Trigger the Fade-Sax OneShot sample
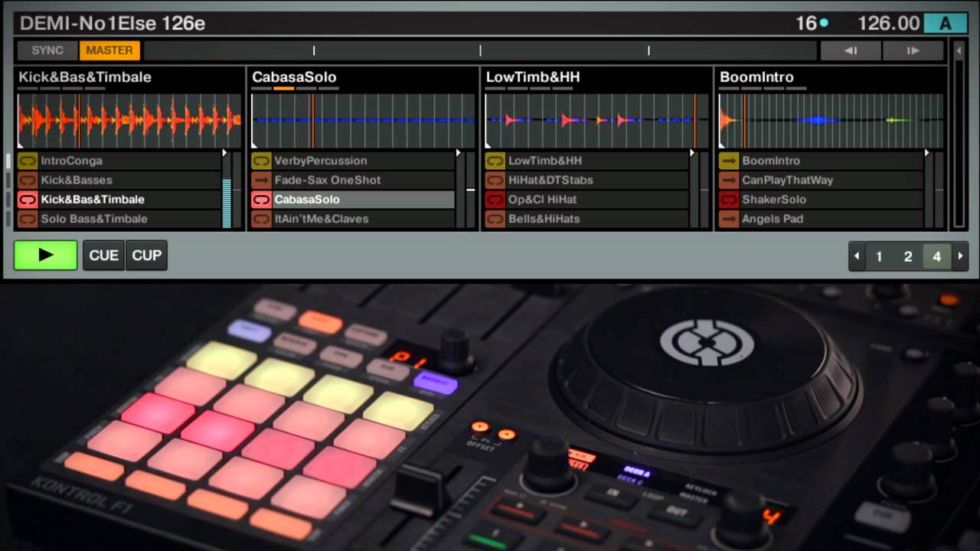Image resolution: width=980 pixels, height=551 pixels. coord(353,180)
